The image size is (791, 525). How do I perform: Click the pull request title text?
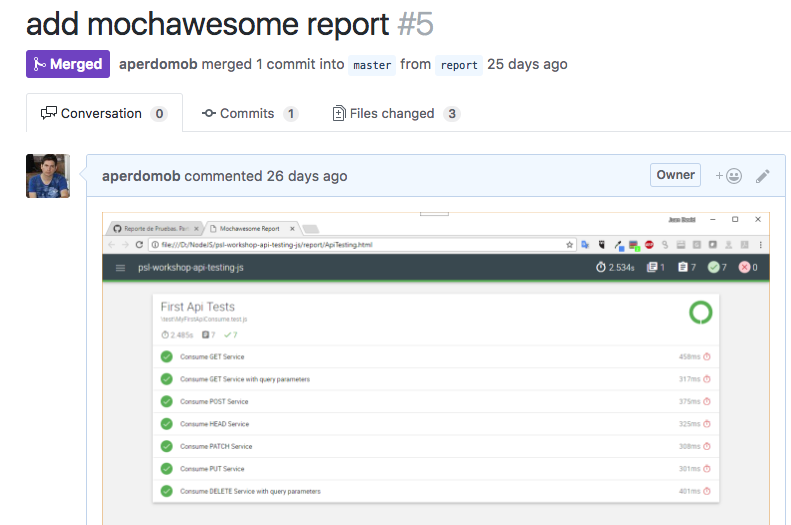point(207,24)
